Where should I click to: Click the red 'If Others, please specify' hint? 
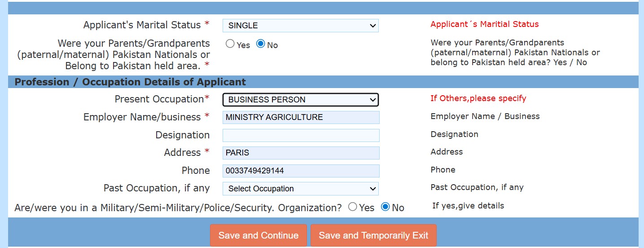(x=478, y=98)
